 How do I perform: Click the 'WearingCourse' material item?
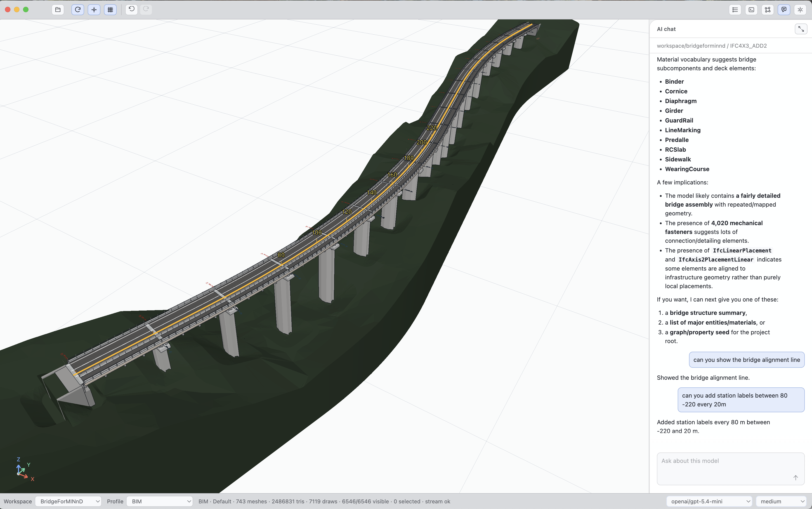click(x=687, y=169)
